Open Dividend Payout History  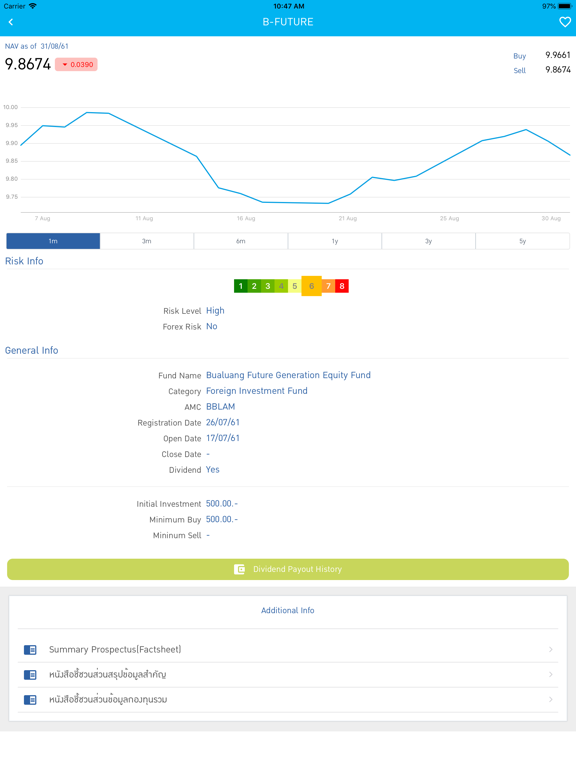click(288, 569)
